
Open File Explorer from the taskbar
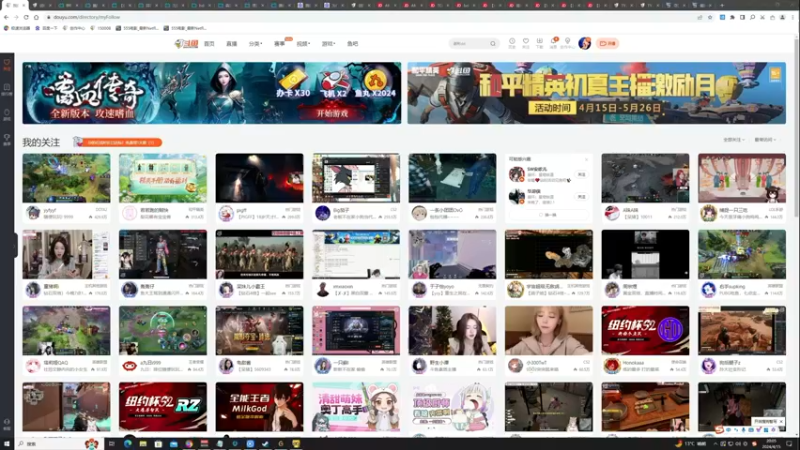(143, 444)
